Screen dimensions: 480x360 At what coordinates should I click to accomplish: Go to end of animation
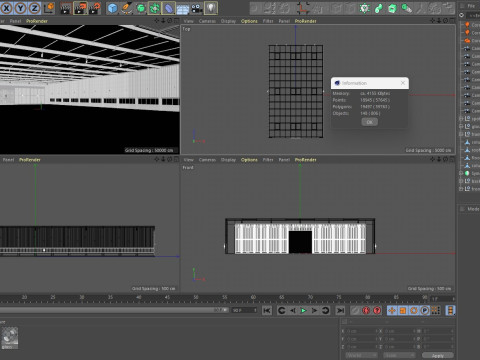point(340,310)
